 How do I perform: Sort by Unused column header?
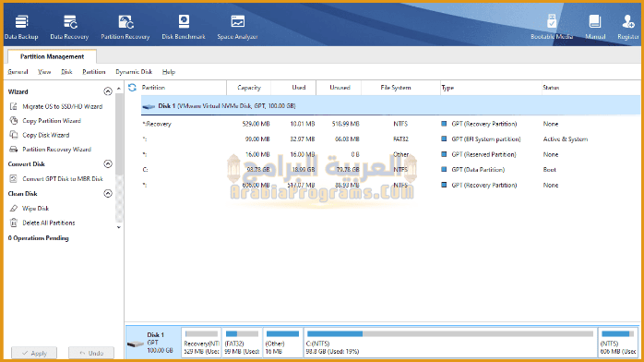340,88
